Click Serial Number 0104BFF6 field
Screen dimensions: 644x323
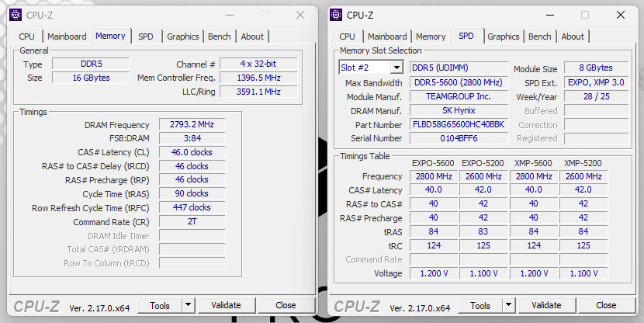pyautogui.click(x=459, y=138)
